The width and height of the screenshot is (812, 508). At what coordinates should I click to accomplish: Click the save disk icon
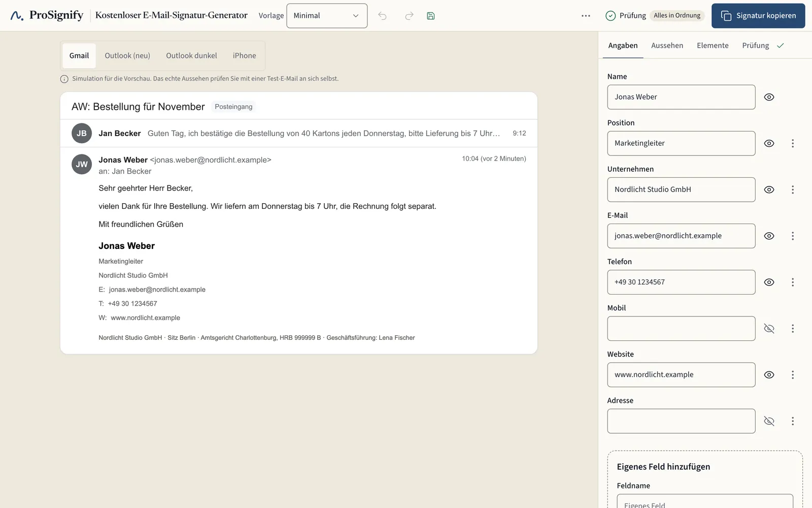tap(431, 16)
